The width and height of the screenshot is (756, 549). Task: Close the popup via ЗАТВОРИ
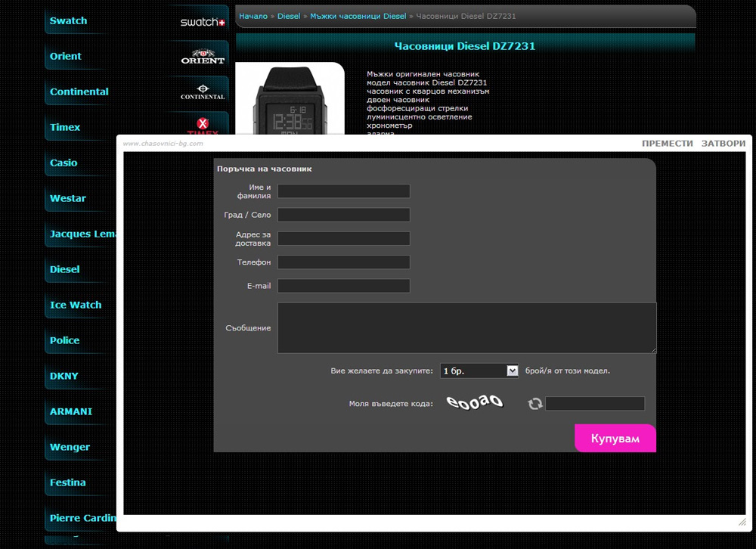pyautogui.click(x=723, y=143)
